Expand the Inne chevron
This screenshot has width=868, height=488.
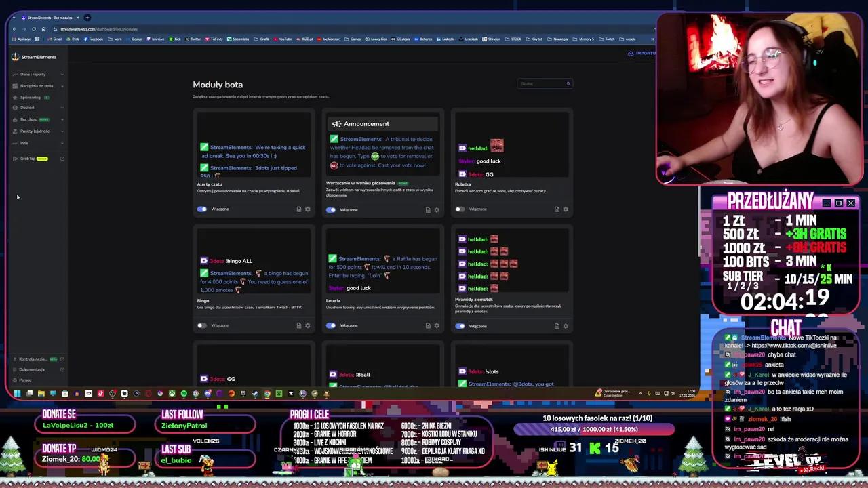62,144
